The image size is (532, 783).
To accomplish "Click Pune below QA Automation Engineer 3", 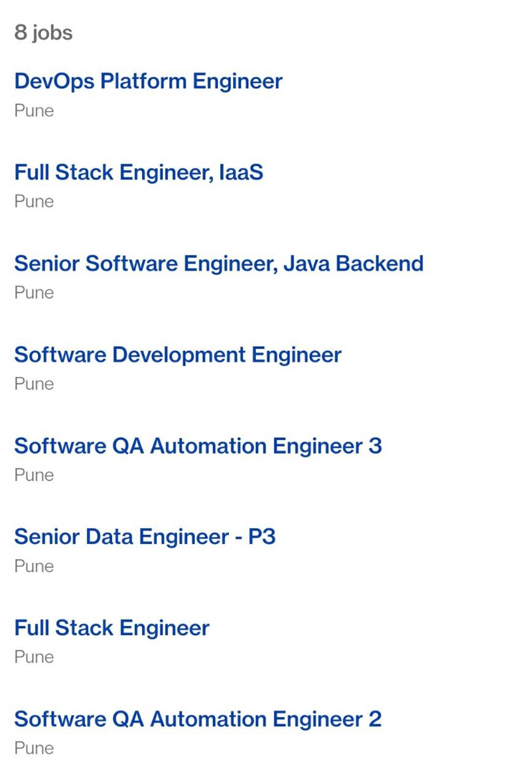I will tap(34, 475).
